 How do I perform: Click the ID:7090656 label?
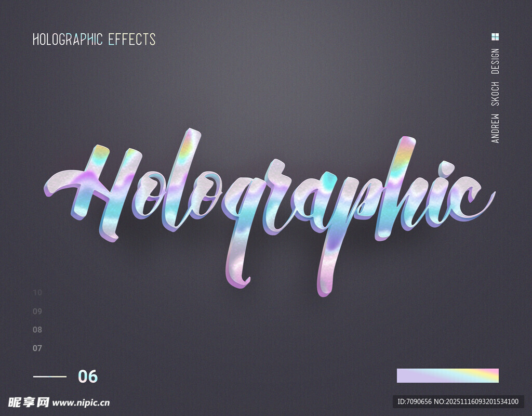point(414,401)
